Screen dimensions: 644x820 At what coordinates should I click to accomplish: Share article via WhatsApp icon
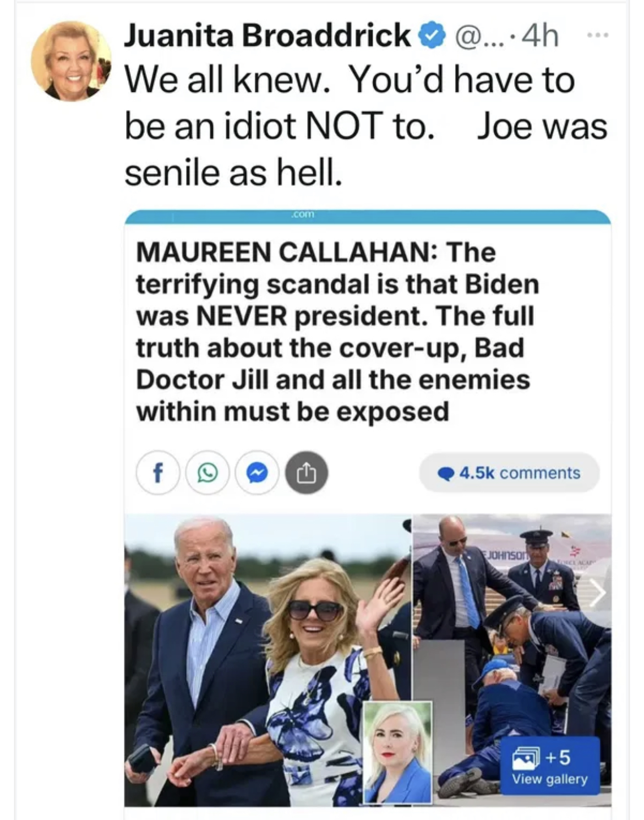207,472
